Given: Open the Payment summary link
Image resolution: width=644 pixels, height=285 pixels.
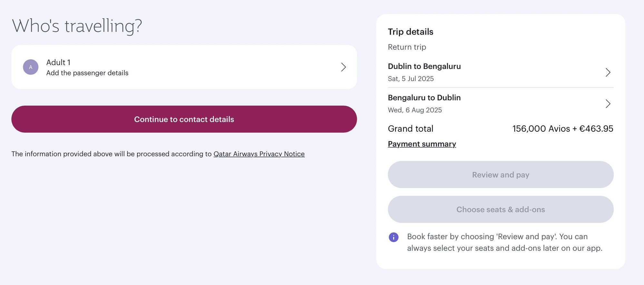Looking at the screenshot, I should tap(422, 144).
